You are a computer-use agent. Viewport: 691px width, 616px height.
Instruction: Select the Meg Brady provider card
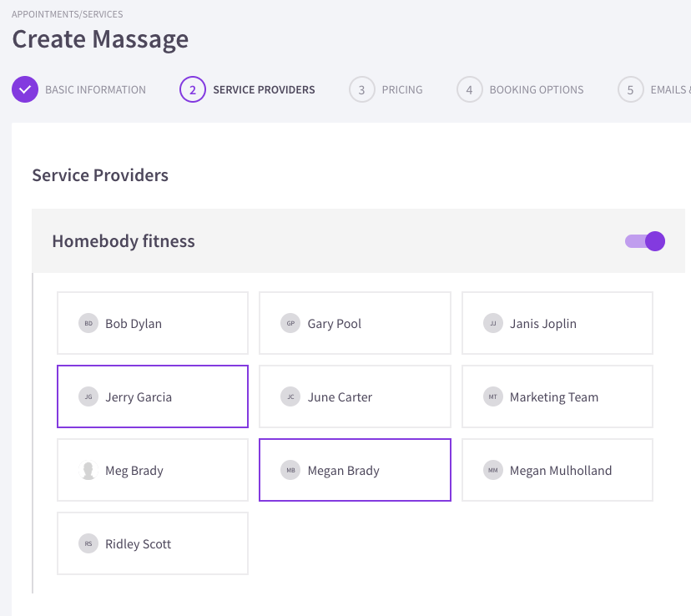coord(153,470)
